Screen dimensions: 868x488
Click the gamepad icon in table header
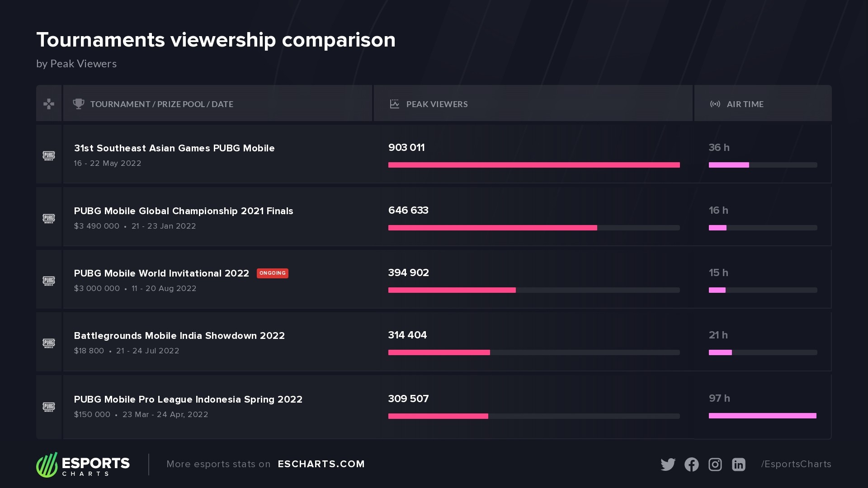tap(49, 104)
